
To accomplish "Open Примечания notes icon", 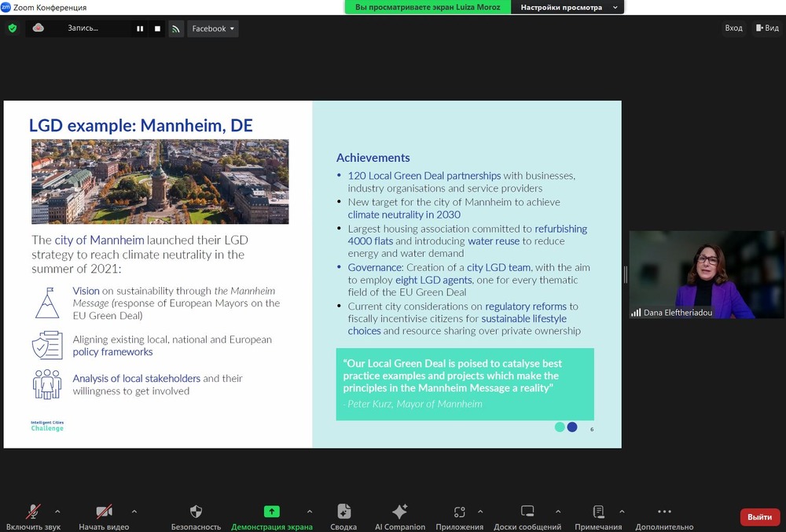I will point(598,512).
